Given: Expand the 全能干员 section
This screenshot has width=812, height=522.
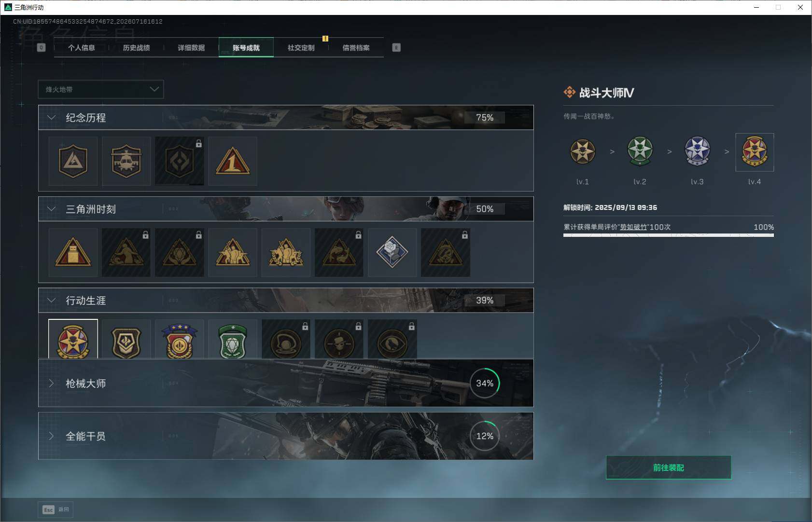Looking at the screenshot, I should point(52,436).
